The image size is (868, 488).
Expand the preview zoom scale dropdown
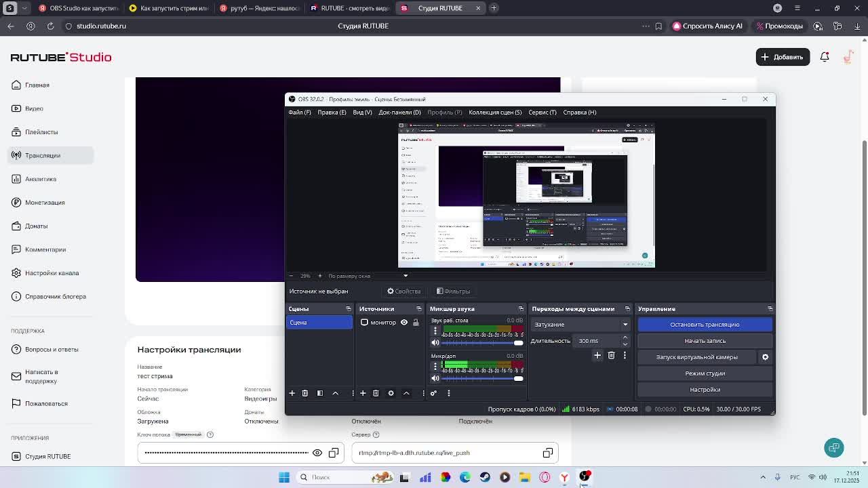click(x=406, y=276)
